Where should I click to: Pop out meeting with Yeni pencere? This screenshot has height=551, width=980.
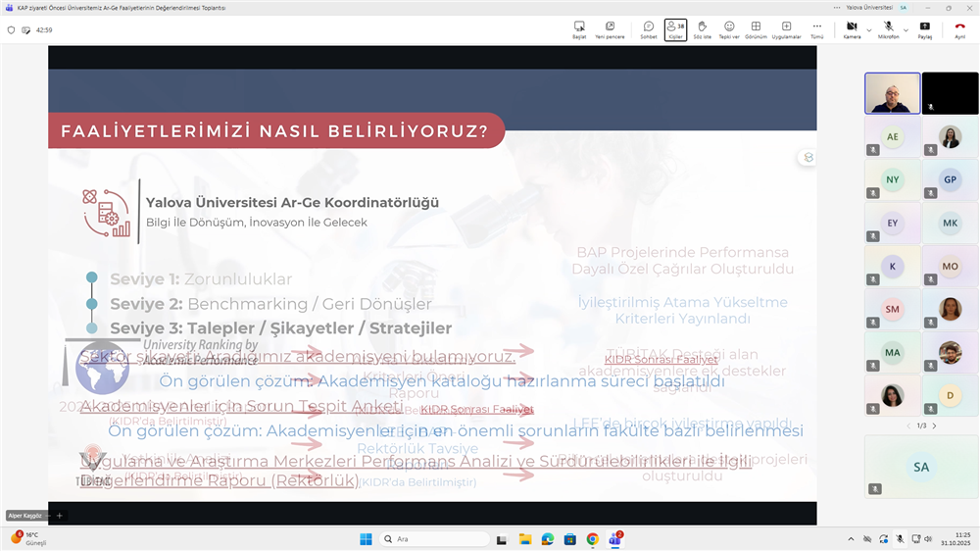click(x=610, y=29)
